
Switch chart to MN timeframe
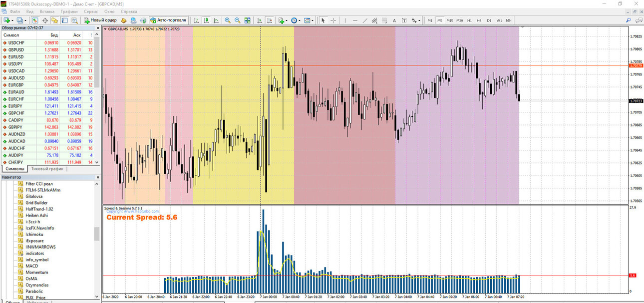509,20
